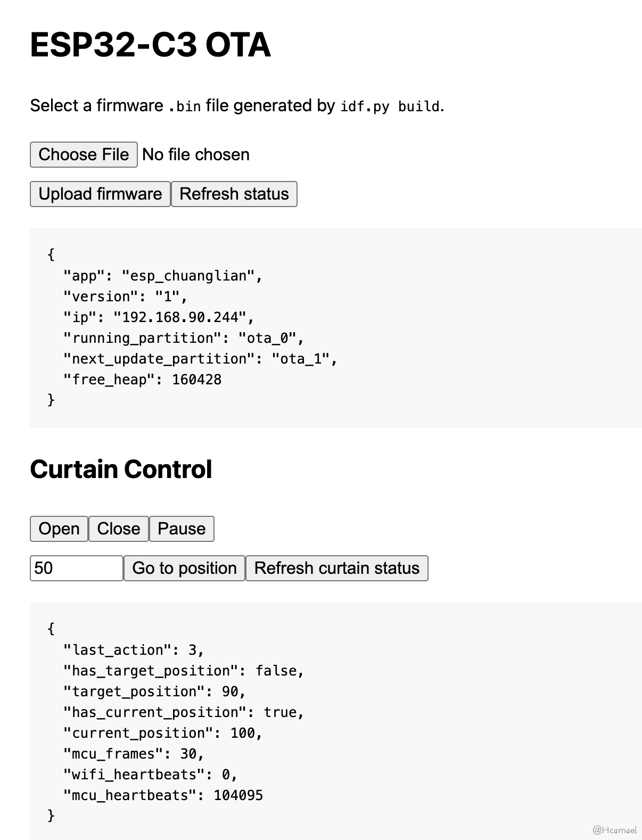Open the curtain
Image resolution: width=642 pixels, height=840 pixels.
click(x=59, y=529)
